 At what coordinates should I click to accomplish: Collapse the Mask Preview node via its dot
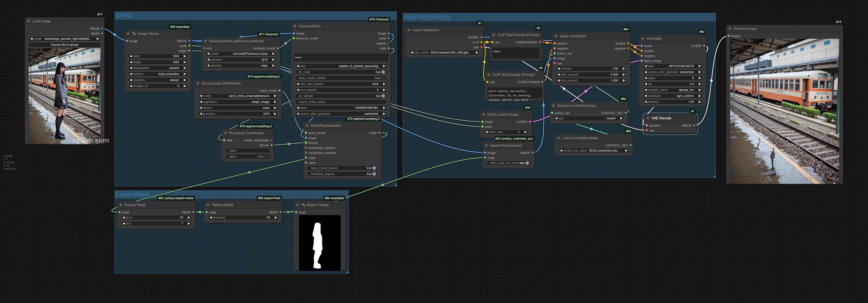click(297, 205)
